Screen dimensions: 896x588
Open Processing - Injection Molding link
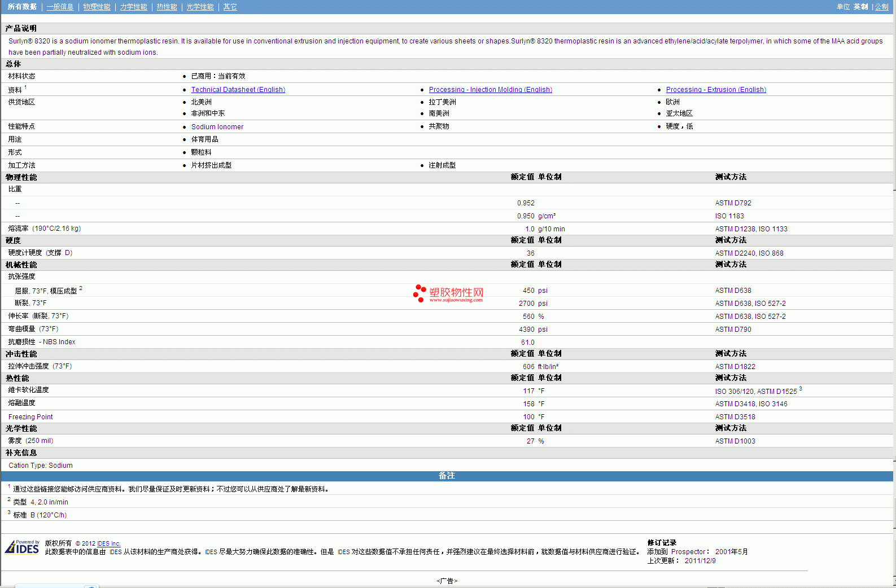tap(490, 90)
